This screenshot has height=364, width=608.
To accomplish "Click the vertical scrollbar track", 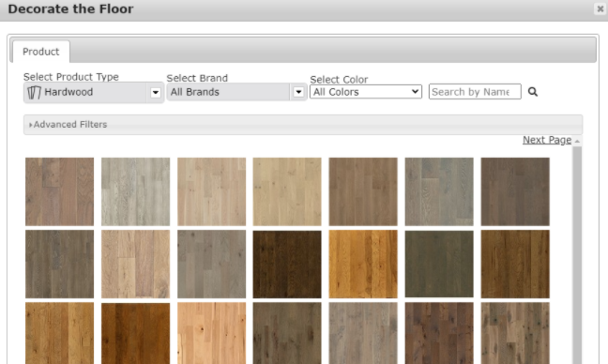I will pos(577,254).
